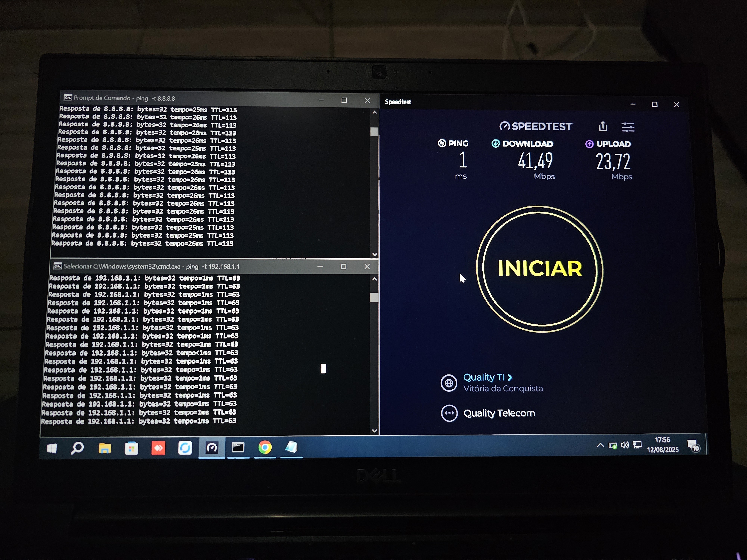Click the Windows Start button

[52, 449]
